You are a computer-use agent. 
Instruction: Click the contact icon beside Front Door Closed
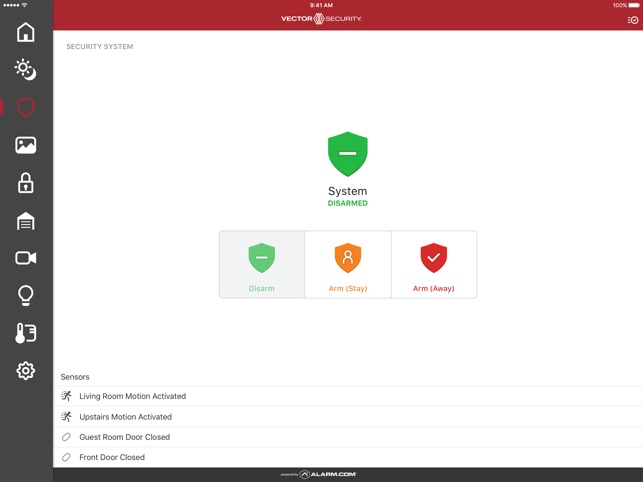66,457
